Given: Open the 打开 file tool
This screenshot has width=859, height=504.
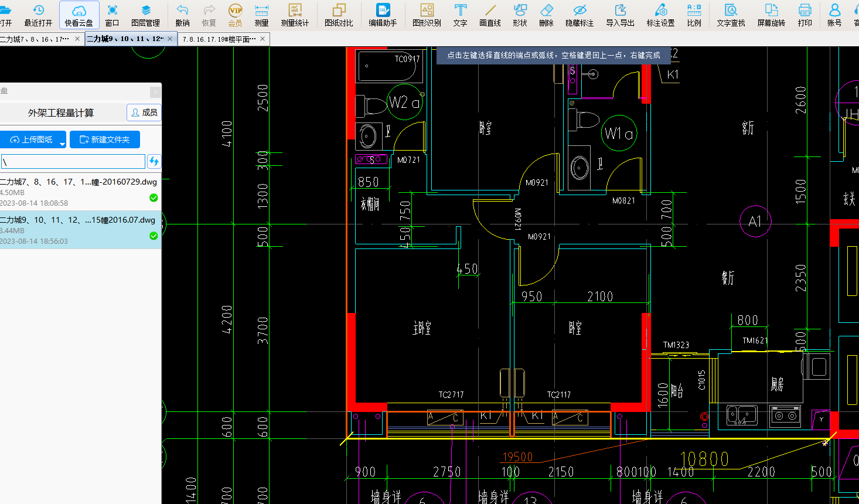Looking at the screenshot, I should 6,15.
